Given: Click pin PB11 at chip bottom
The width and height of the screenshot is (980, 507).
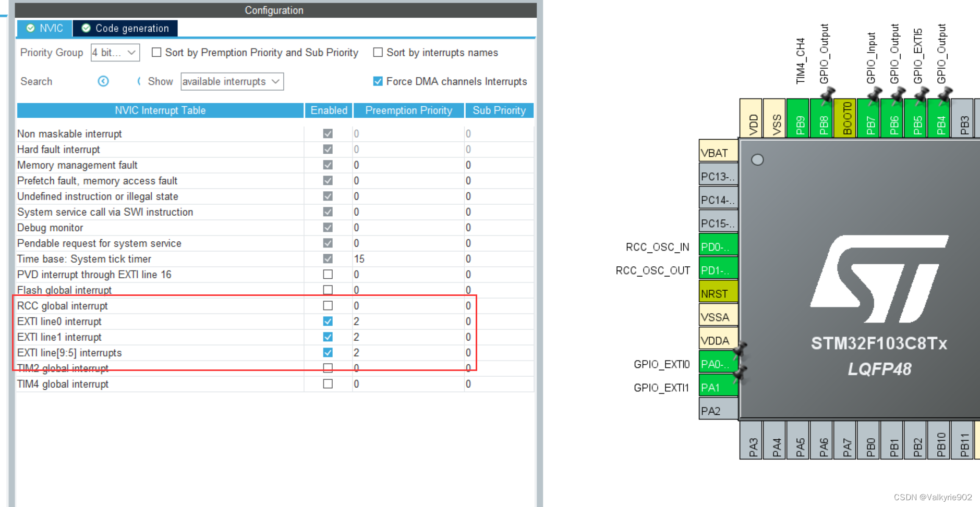Looking at the screenshot, I should 962,440.
